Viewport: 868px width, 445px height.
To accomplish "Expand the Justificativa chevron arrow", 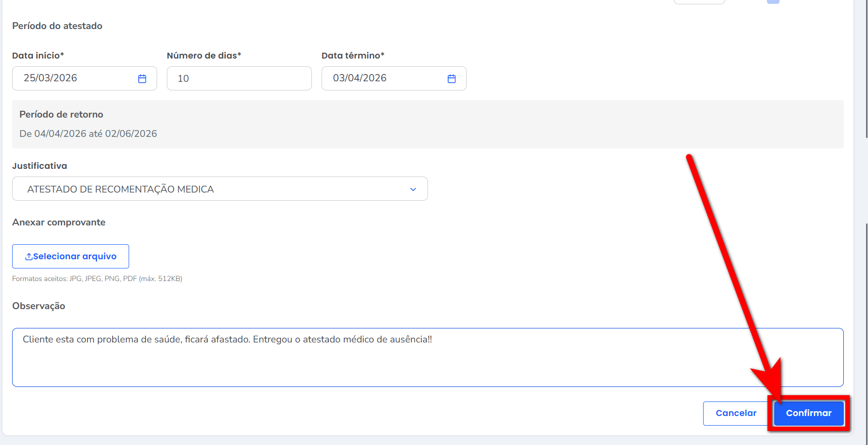I will pyautogui.click(x=413, y=189).
